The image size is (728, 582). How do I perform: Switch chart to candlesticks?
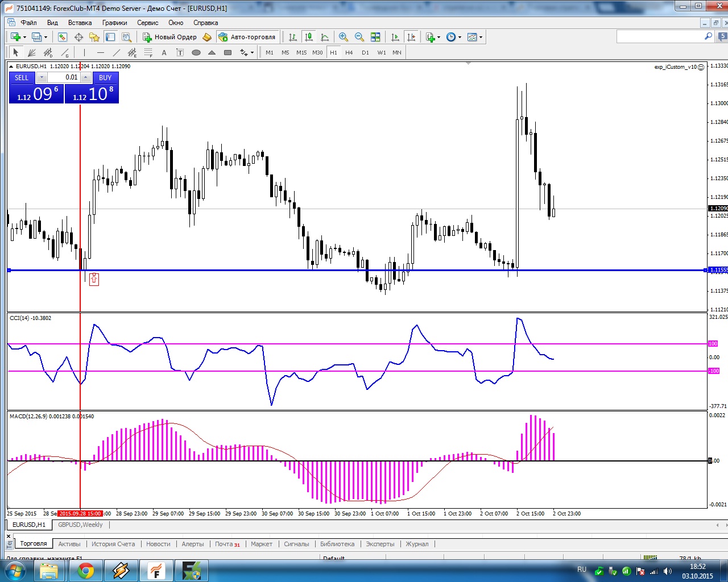coord(309,37)
